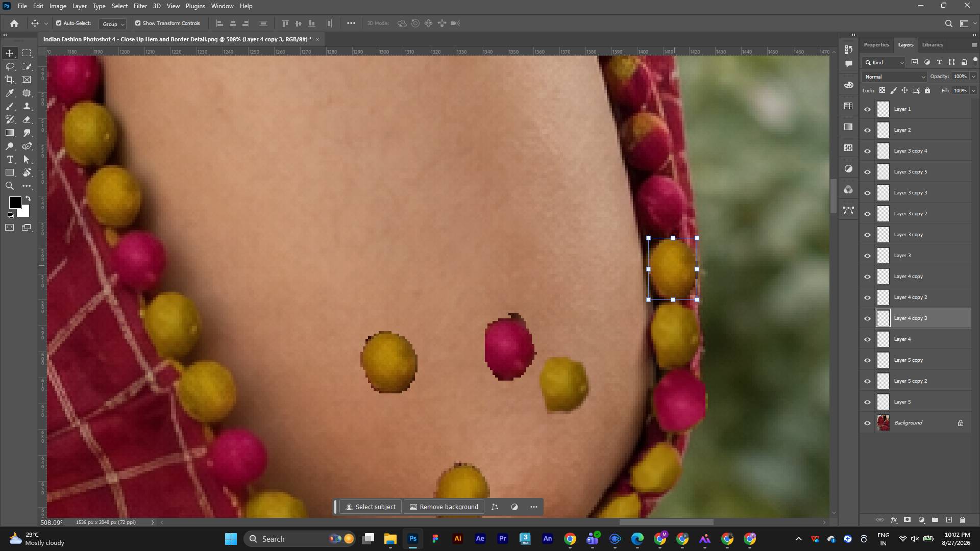Select the Crop tool
980x551 pixels.
click(x=10, y=80)
